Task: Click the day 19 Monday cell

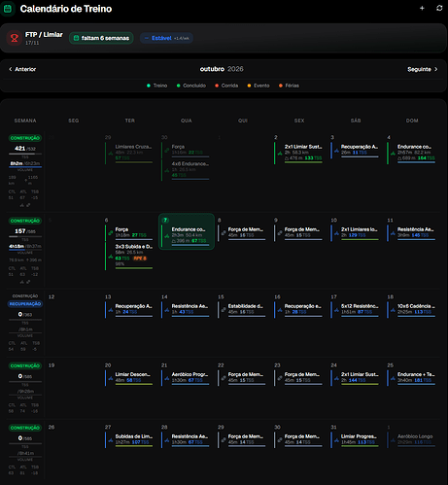Action: click(73, 389)
